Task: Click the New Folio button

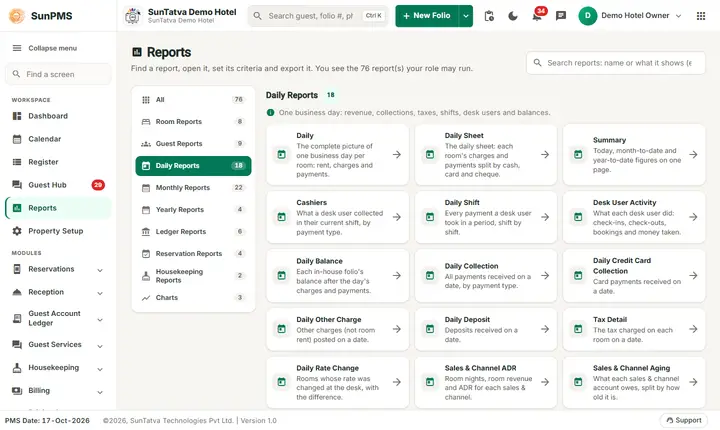Action: tap(427, 16)
